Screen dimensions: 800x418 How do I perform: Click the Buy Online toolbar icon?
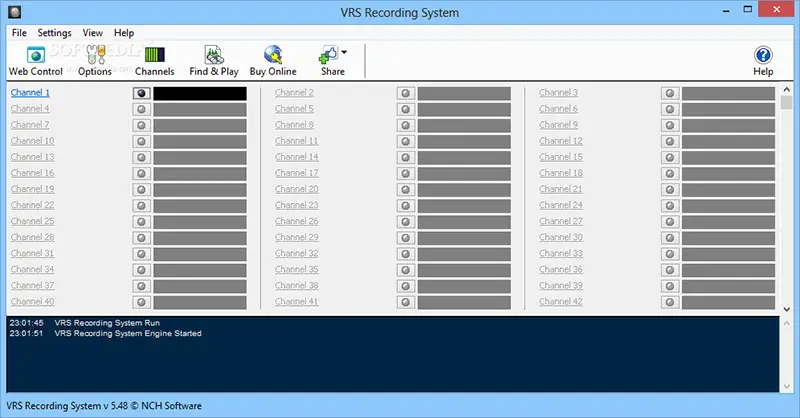[x=273, y=55]
